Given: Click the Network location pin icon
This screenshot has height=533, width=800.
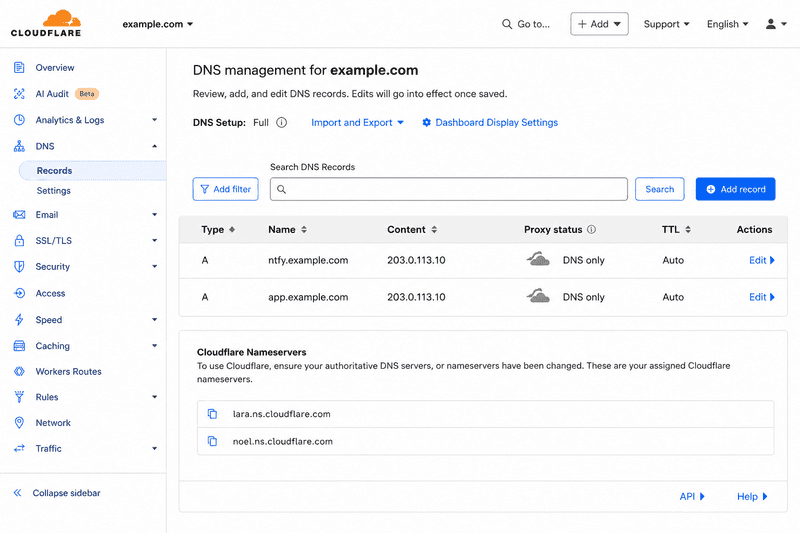Looking at the screenshot, I should tap(19, 422).
